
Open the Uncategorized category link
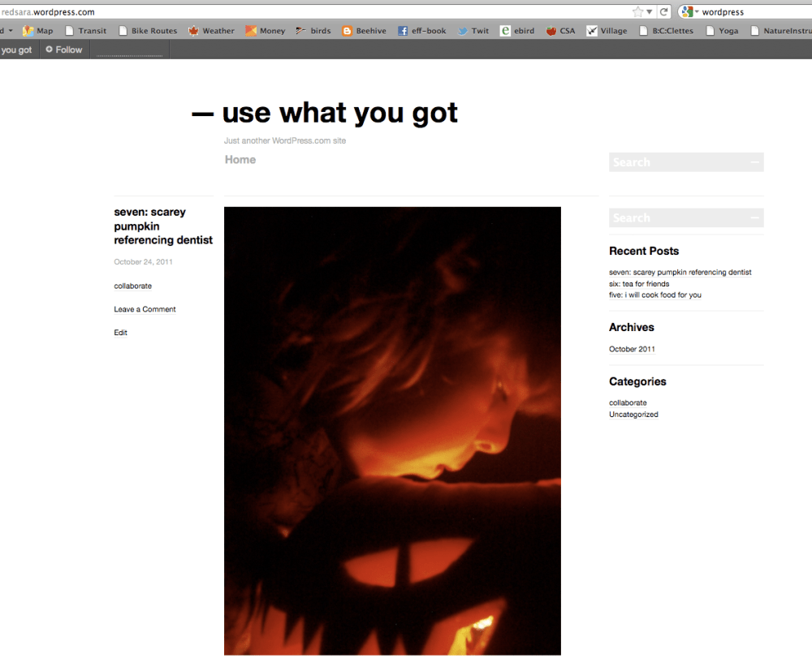(633, 415)
